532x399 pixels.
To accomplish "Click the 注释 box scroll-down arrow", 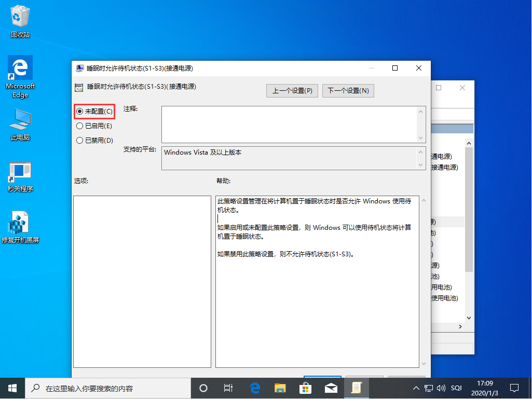I will [420, 136].
